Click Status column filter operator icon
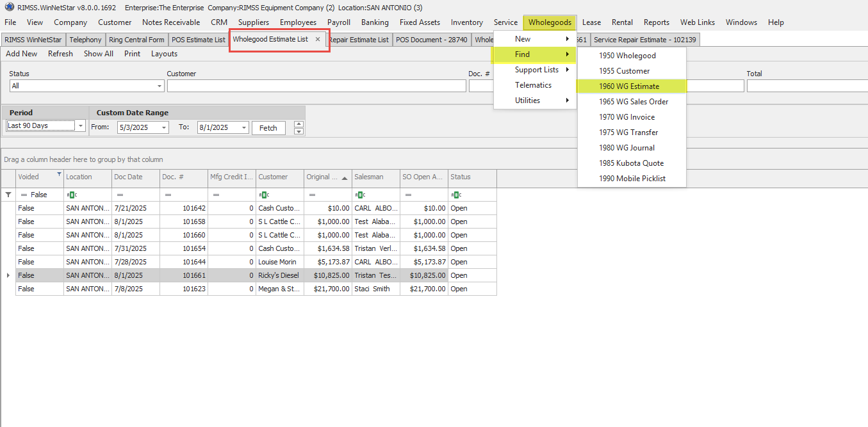Viewport: 868px width, 427px height. pyautogui.click(x=455, y=195)
